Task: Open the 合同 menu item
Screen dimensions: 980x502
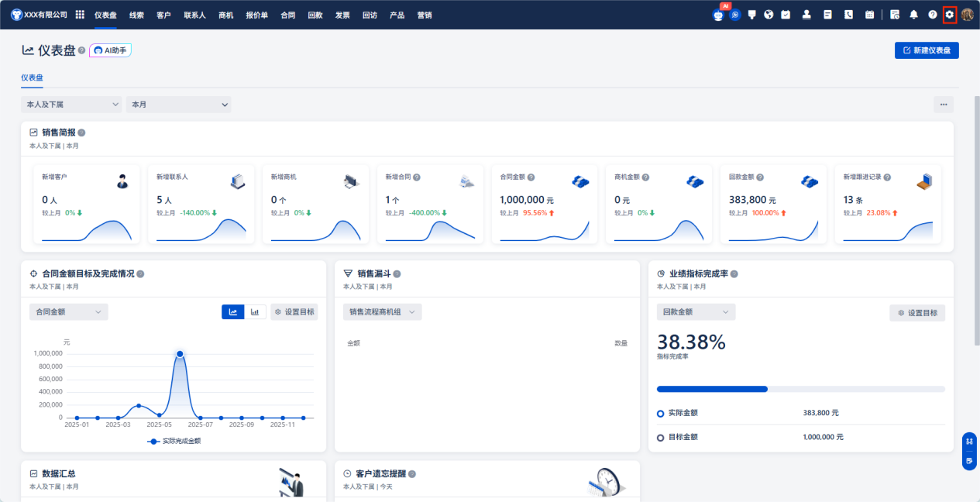Action: click(287, 15)
